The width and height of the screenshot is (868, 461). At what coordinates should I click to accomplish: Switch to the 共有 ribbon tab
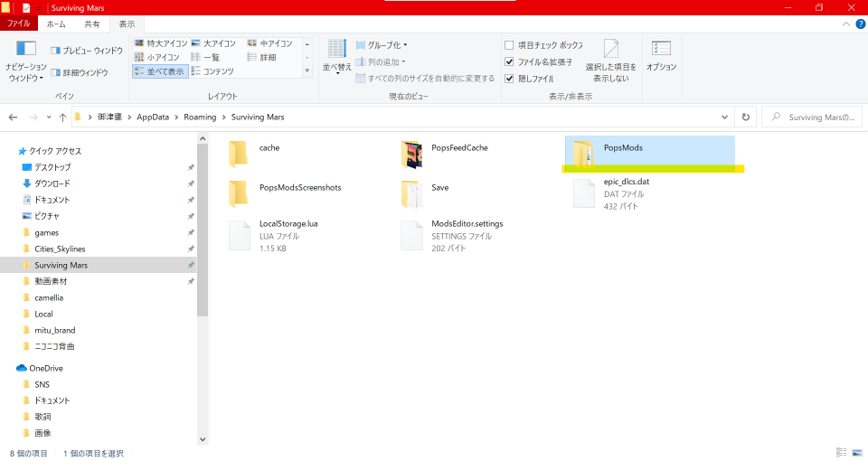[92, 24]
